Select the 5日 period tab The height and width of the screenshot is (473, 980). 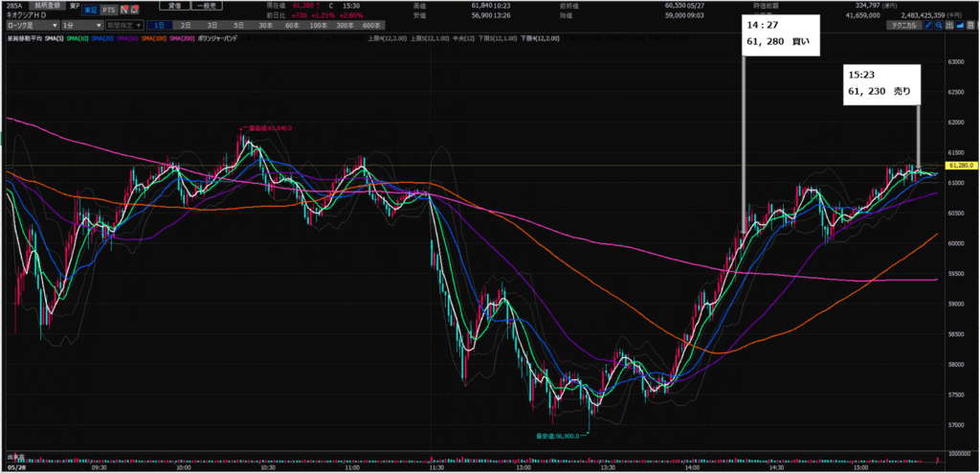coord(238,25)
